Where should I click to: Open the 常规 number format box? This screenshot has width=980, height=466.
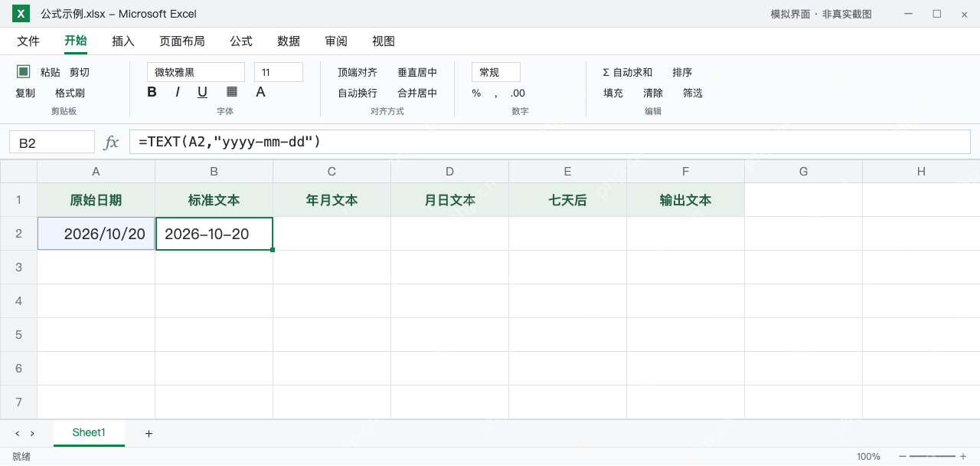[496, 72]
